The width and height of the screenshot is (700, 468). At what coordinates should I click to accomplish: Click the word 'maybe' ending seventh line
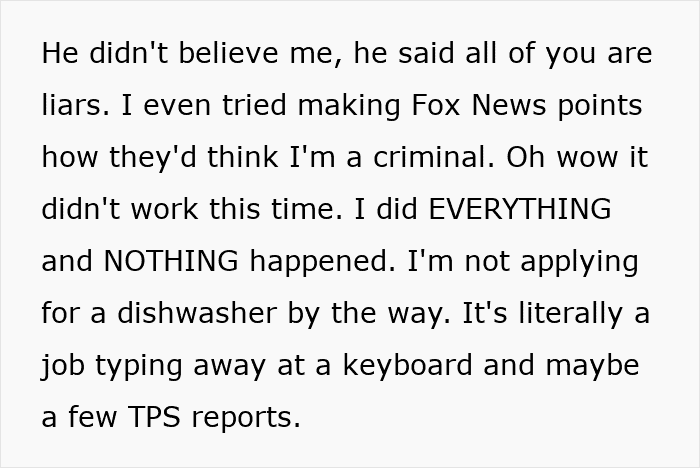(x=592, y=364)
